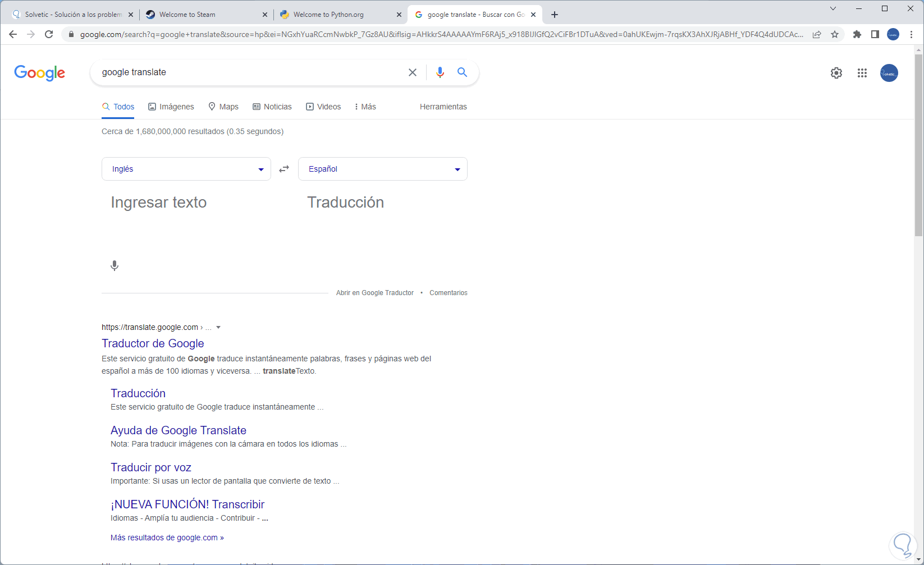924x565 pixels.
Task: Click the vertical page scrollbar thumb
Action: click(x=918, y=145)
